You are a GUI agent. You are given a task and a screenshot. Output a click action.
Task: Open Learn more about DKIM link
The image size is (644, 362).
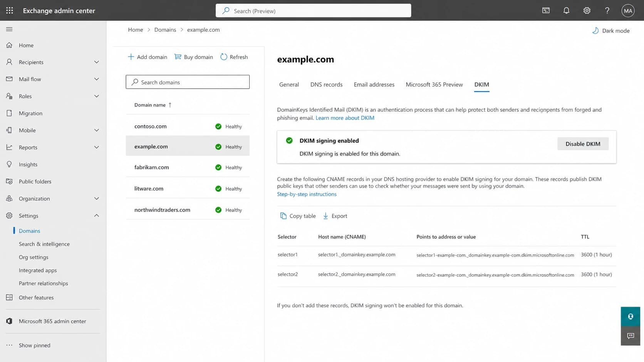(x=345, y=118)
